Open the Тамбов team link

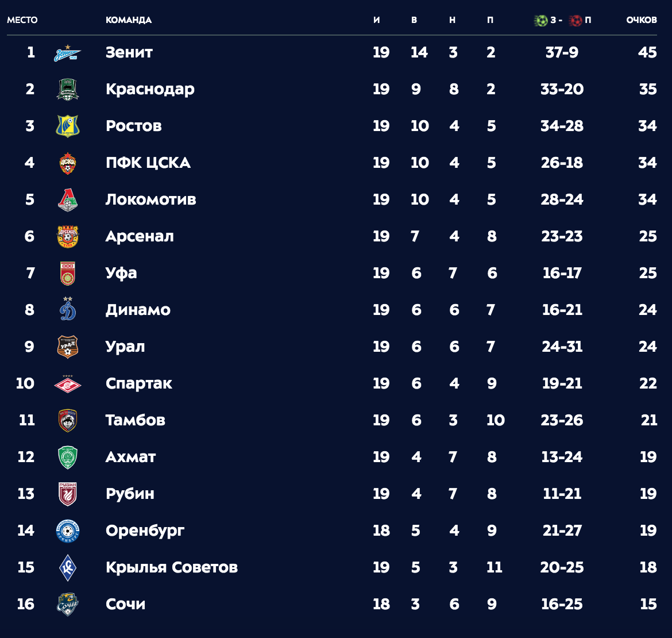click(136, 420)
